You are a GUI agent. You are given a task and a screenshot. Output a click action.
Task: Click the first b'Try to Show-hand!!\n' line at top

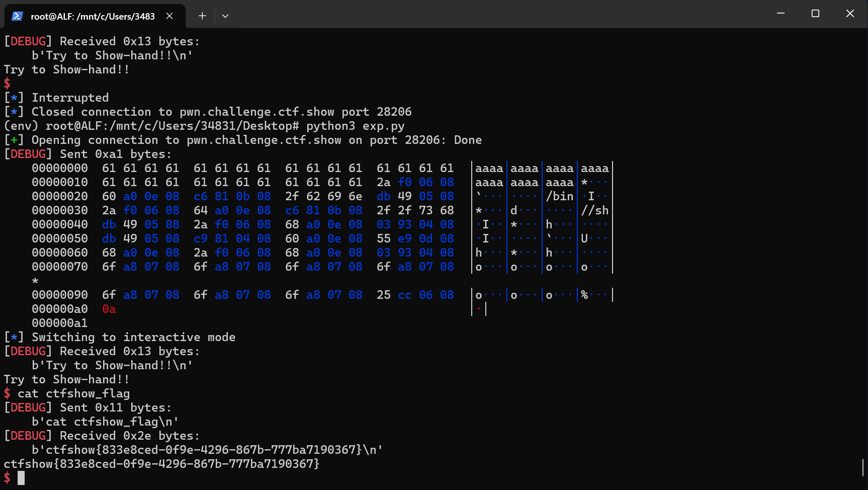pos(112,55)
